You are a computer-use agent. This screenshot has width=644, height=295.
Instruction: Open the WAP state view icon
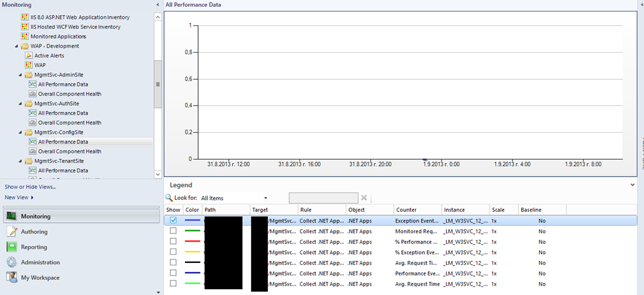(28, 65)
